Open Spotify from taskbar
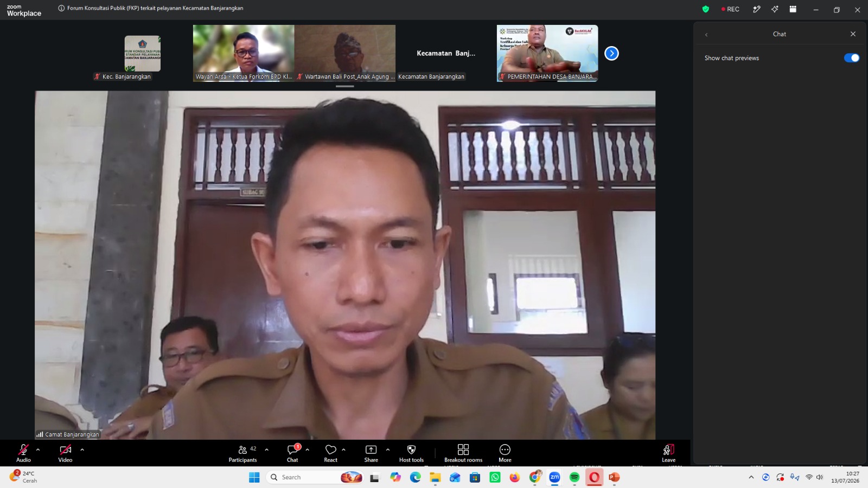The width and height of the screenshot is (868, 488). 575,477
